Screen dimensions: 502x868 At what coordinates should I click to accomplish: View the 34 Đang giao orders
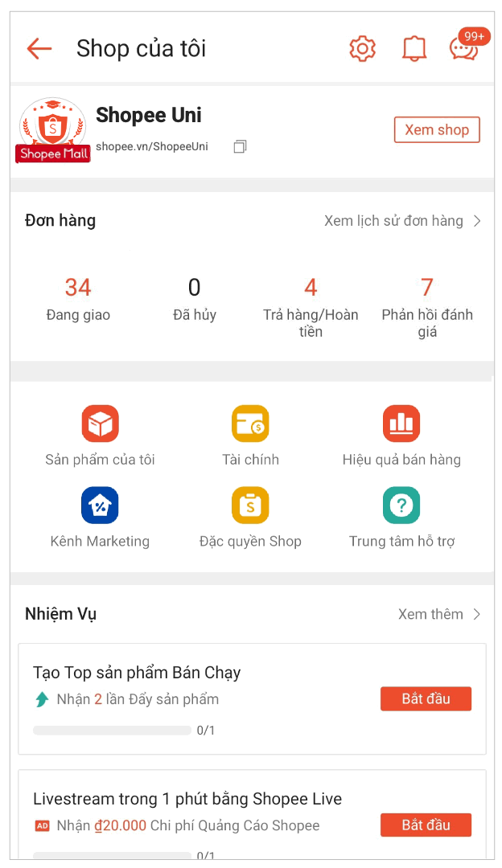point(78,297)
